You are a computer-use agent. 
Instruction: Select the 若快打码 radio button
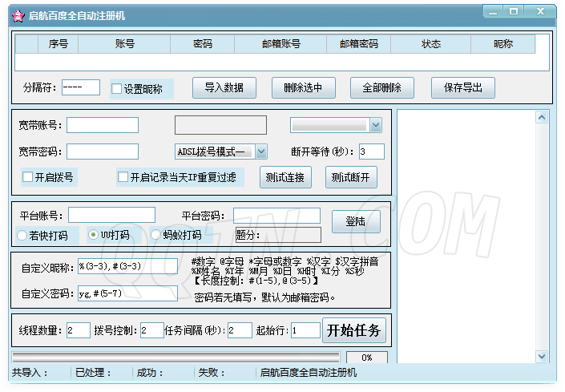coord(22,235)
